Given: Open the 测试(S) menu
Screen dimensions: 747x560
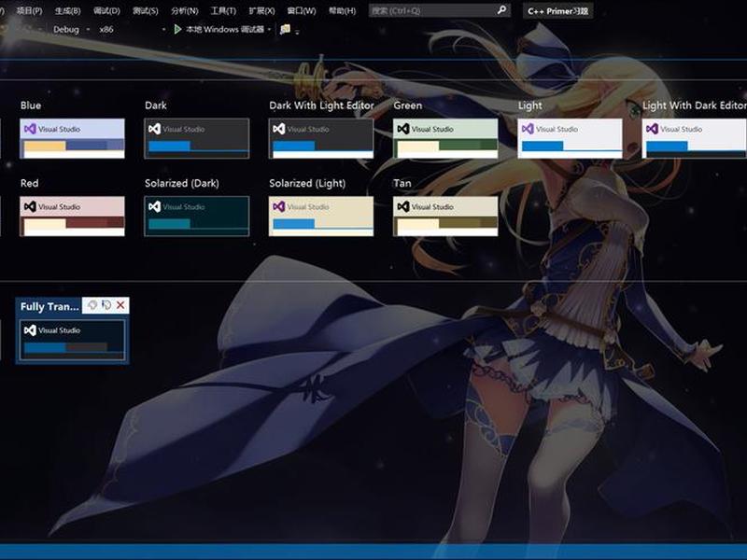Looking at the screenshot, I should 146,10.
